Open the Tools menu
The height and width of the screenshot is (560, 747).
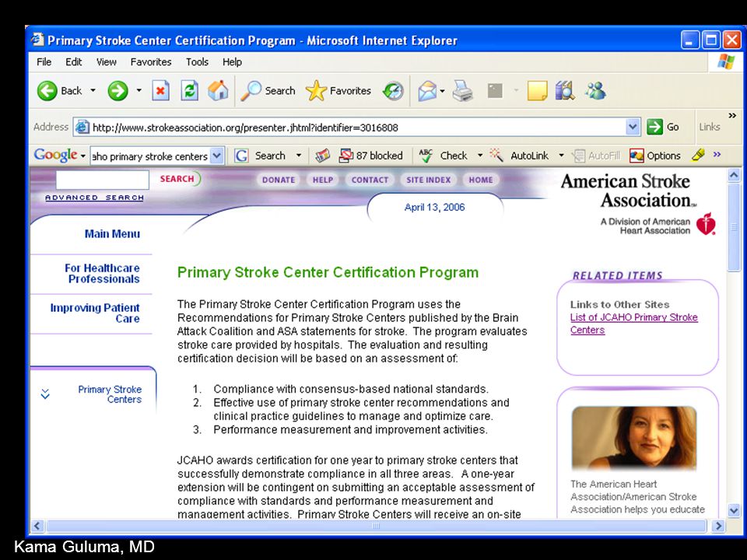197,62
